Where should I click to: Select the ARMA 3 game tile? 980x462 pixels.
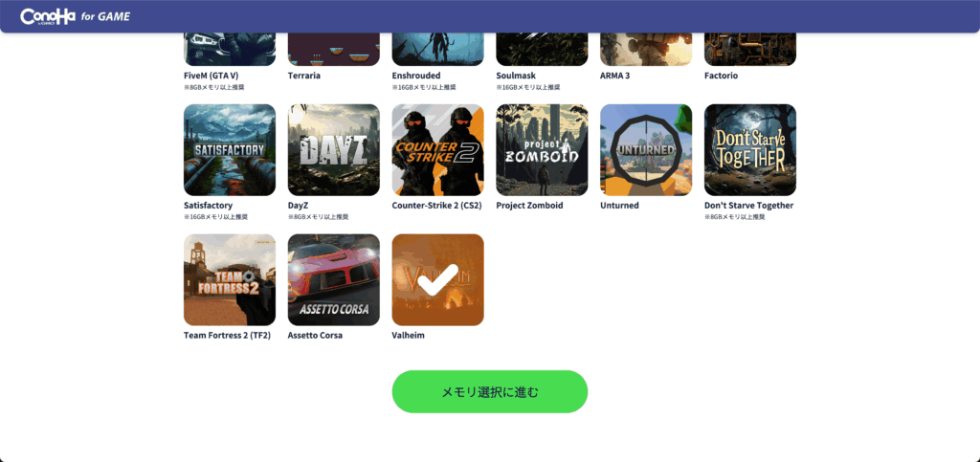(x=646, y=49)
